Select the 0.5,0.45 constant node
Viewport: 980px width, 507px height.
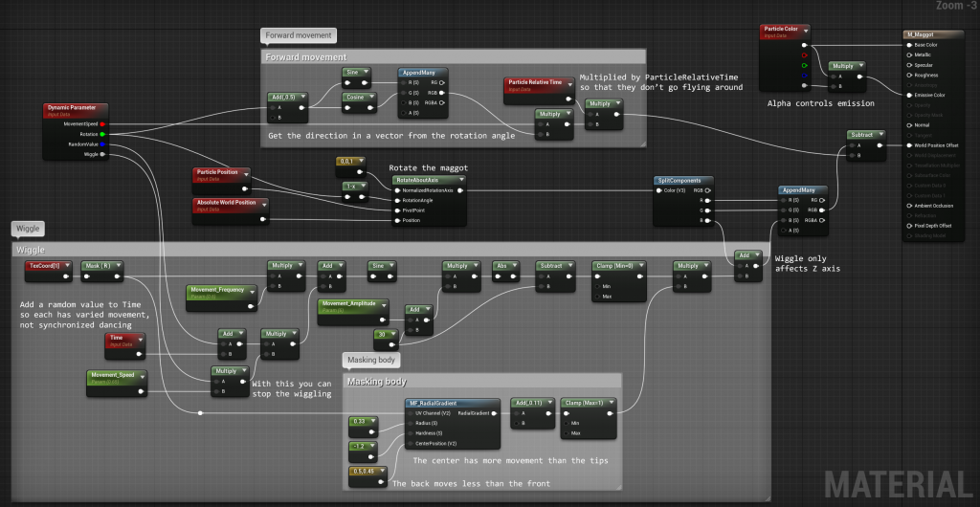tap(368, 475)
